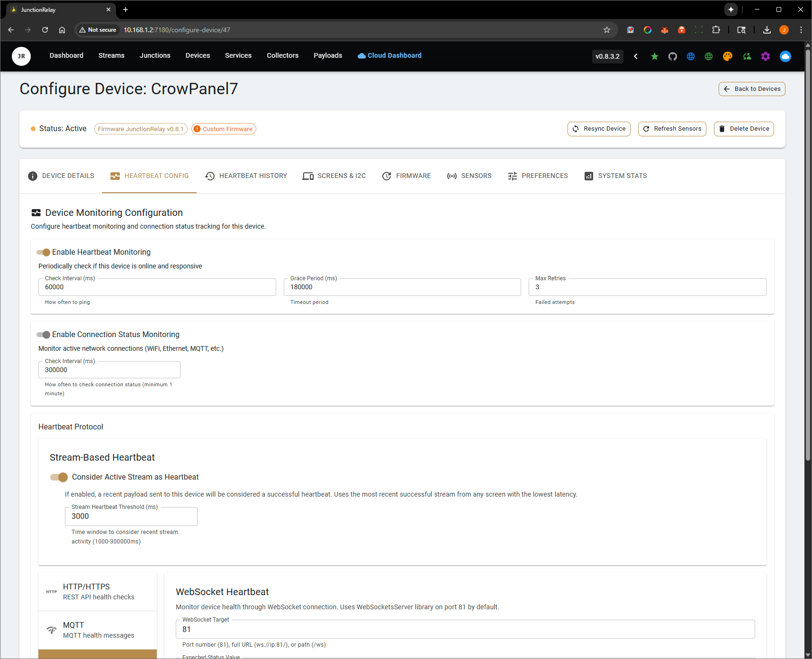Click the green star icon in header
This screenshot has height=659, width=812.
654,56
